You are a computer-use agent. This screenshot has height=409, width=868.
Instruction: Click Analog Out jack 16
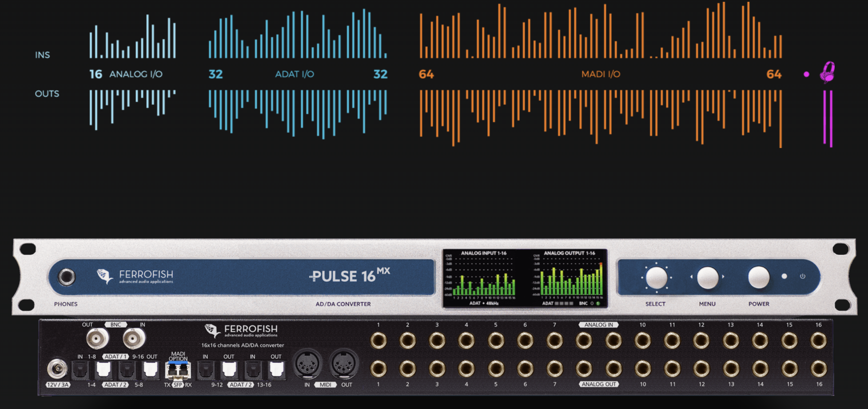tap(818, 369)
